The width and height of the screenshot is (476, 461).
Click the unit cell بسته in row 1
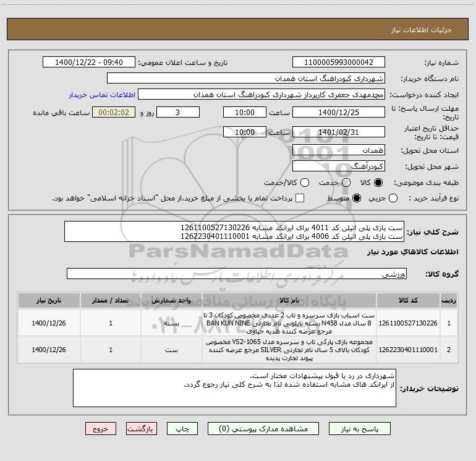click(x=171, y=323)
